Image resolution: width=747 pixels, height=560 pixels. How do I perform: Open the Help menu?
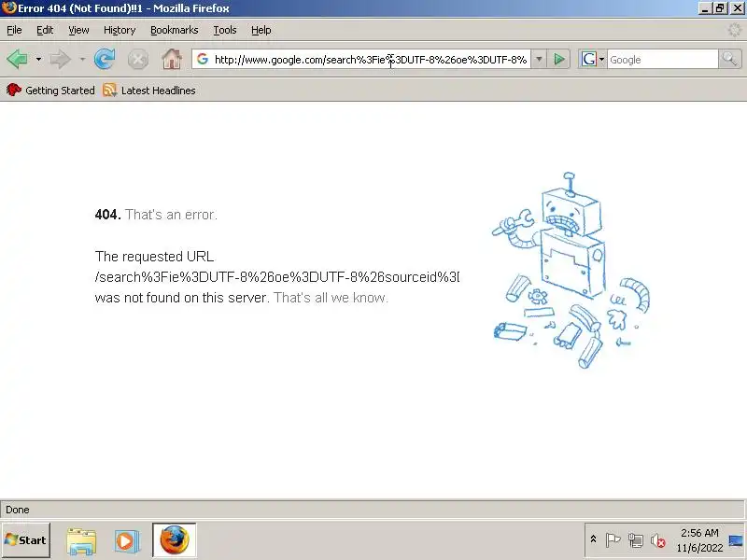click(x=261, y=30)
